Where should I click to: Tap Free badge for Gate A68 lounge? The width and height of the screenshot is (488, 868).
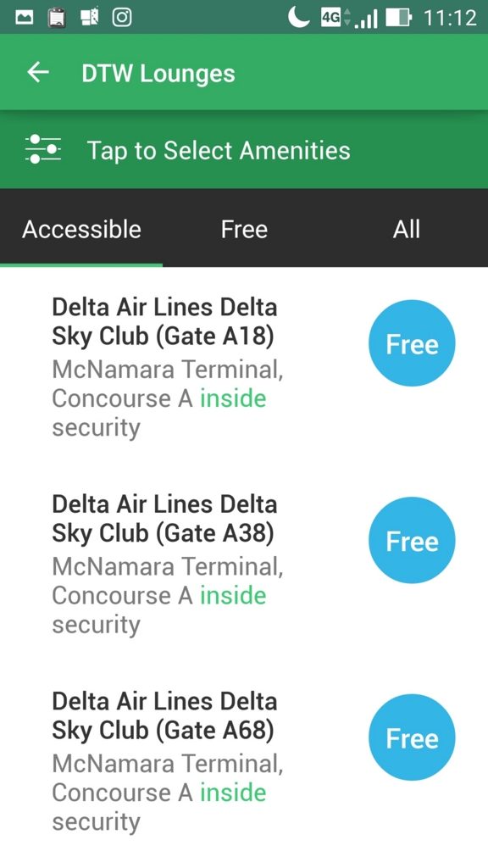pos(412,737)
